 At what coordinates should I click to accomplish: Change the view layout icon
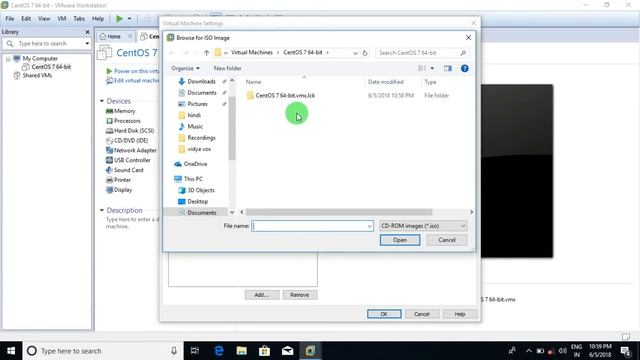click(422, 68)
